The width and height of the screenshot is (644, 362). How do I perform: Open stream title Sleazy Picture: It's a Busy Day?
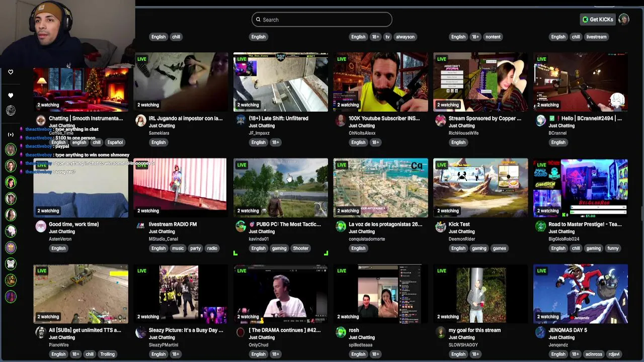click(186, 330)
